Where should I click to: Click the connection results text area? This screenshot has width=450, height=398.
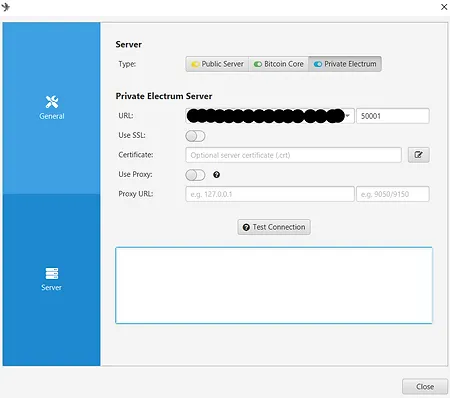[274, 285]
